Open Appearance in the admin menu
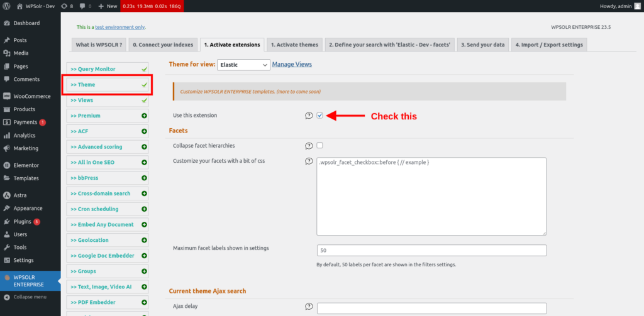Image resolution: width=644 pixels, height=316 pixels. point(30,209)
